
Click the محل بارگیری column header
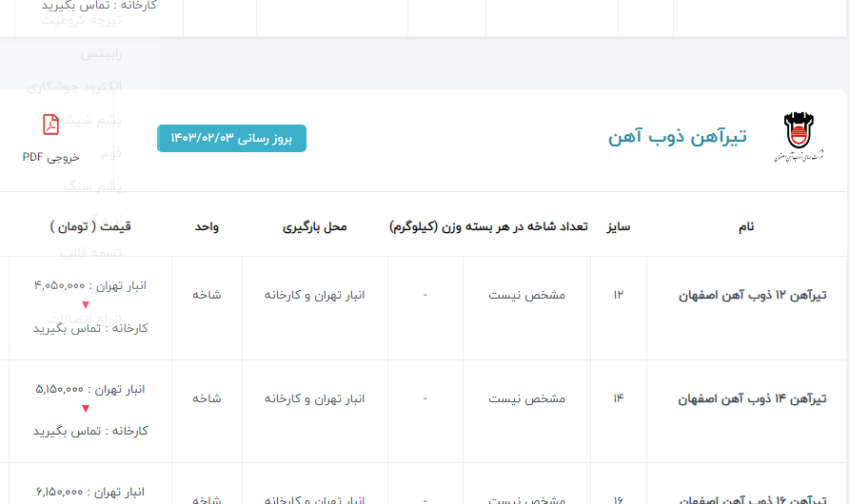pyautogui.click(x=314, y=227)
